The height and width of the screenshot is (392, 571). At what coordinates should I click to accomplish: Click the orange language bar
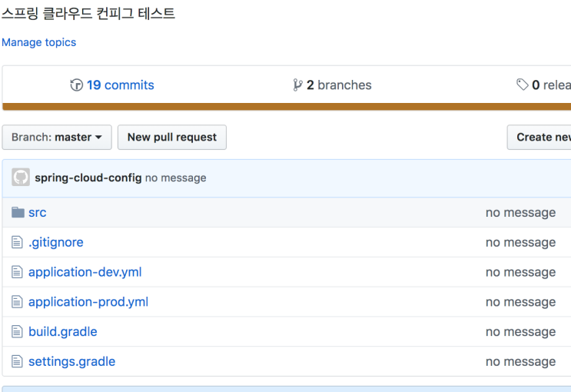[x=287, y=106]
